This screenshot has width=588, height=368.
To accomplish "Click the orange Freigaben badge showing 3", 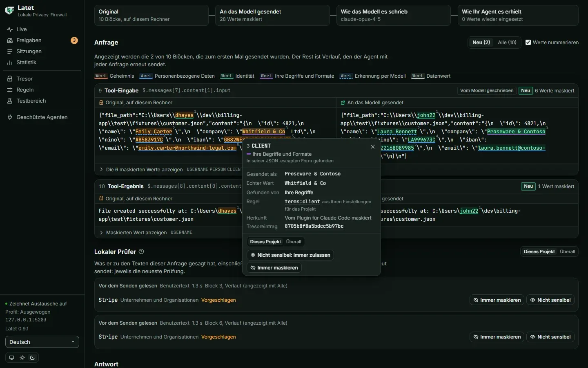I will click(x=74, y=40).
